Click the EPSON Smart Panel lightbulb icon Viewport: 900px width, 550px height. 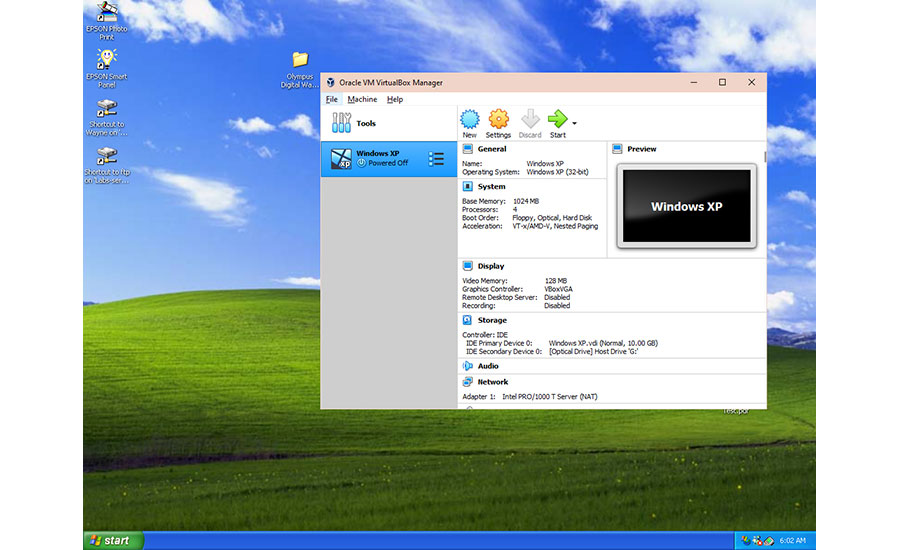(105, 60)
